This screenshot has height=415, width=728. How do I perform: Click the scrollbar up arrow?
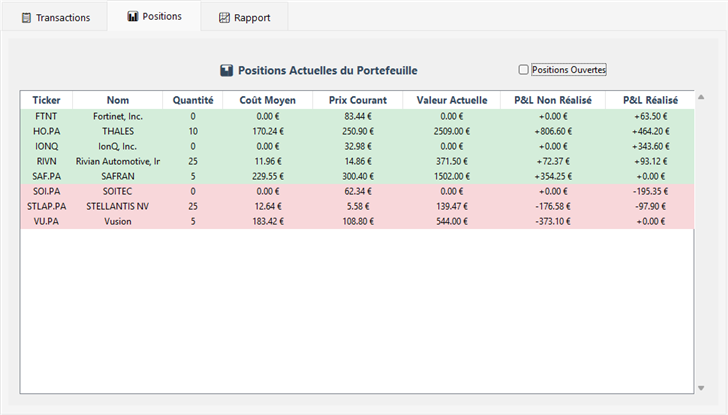coord(700,98)
